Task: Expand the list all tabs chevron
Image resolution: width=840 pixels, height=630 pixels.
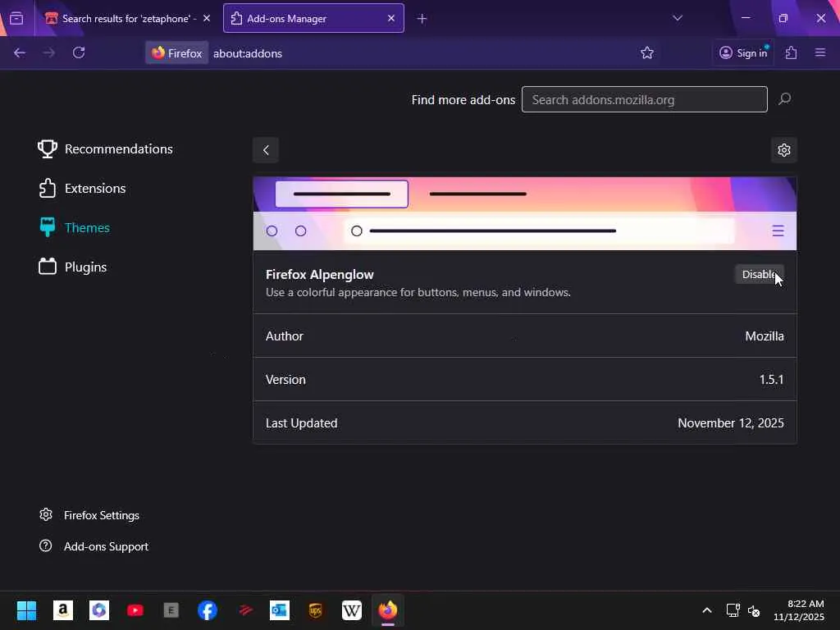Action: coord(678,18)
